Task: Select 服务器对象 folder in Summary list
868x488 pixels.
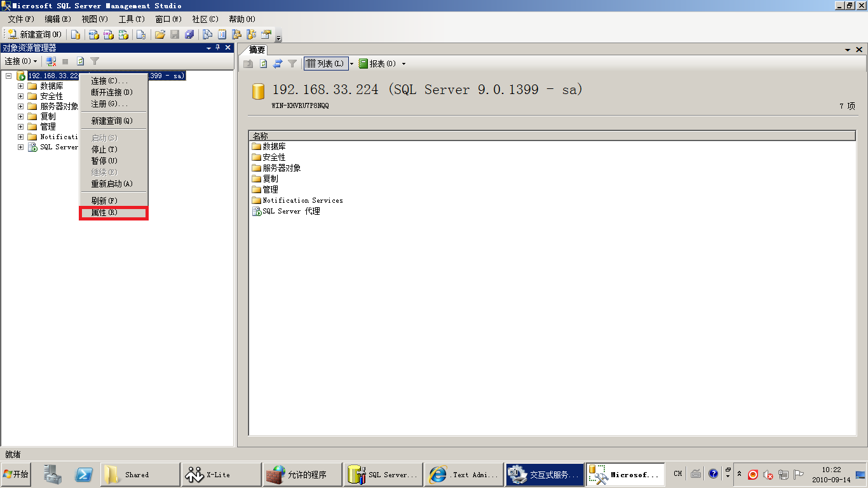Action: pyautogui.click(x=276, y=168)
